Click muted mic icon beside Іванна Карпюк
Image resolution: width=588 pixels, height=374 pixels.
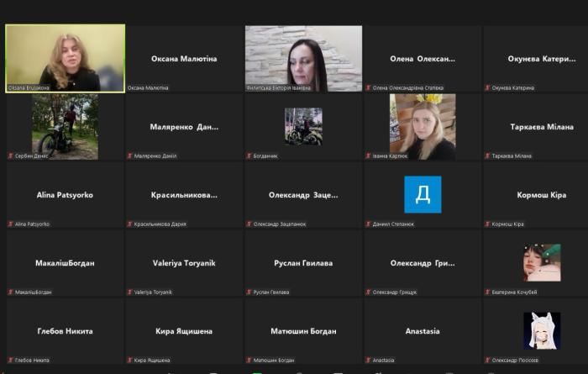coord(369,155)
